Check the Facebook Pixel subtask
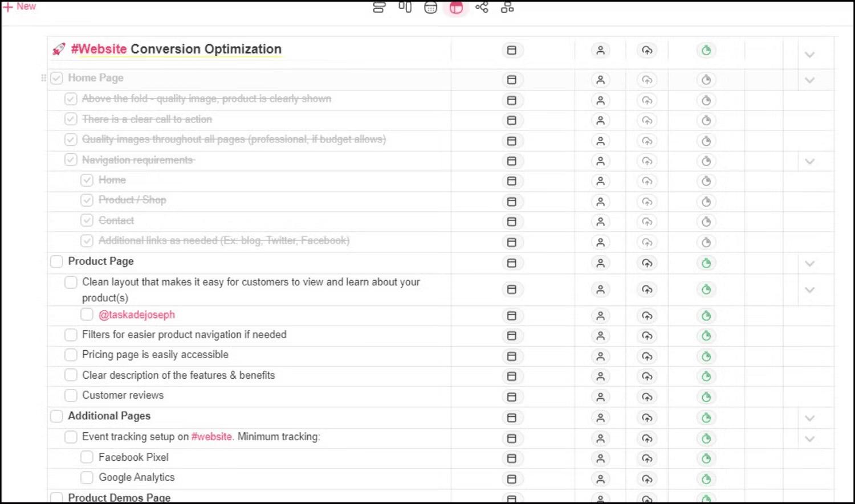 coord(87,457)
